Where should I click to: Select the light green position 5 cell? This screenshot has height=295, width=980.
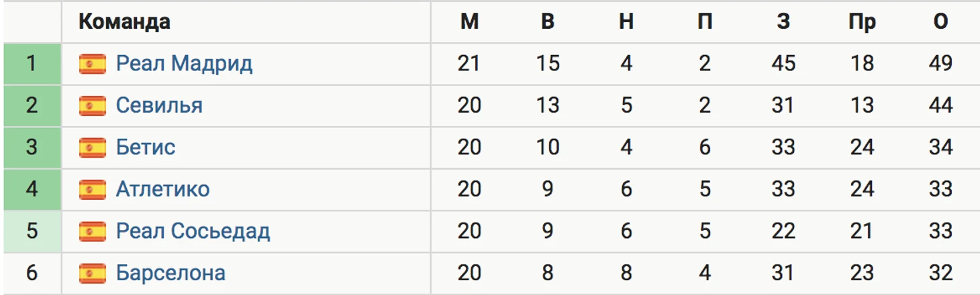point(32,231)
